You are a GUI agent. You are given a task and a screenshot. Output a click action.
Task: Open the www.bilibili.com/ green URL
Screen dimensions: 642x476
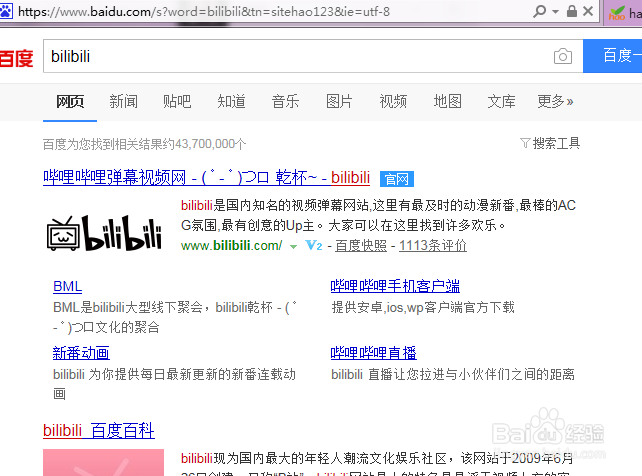[x=231, y=245]
